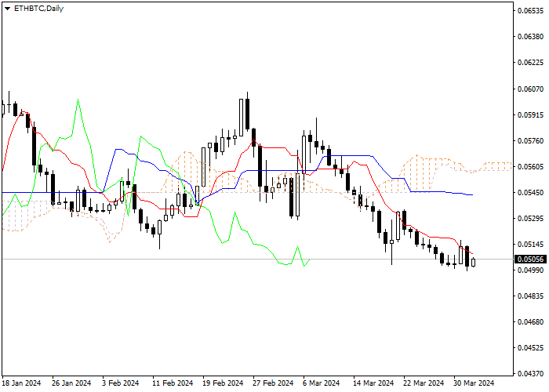549x392 pixels.
Task: Click the 0.04990 price axis label
Action: [x=530, y=270]
